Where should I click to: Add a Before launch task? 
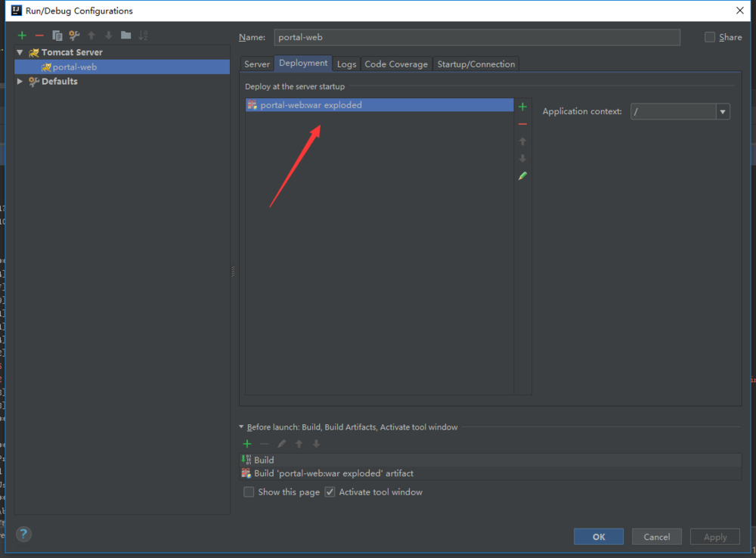pos(247,444)
